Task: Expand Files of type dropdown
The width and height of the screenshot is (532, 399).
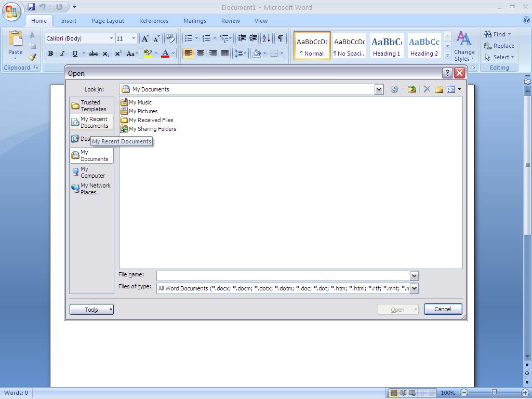Action: click(414, 288)
